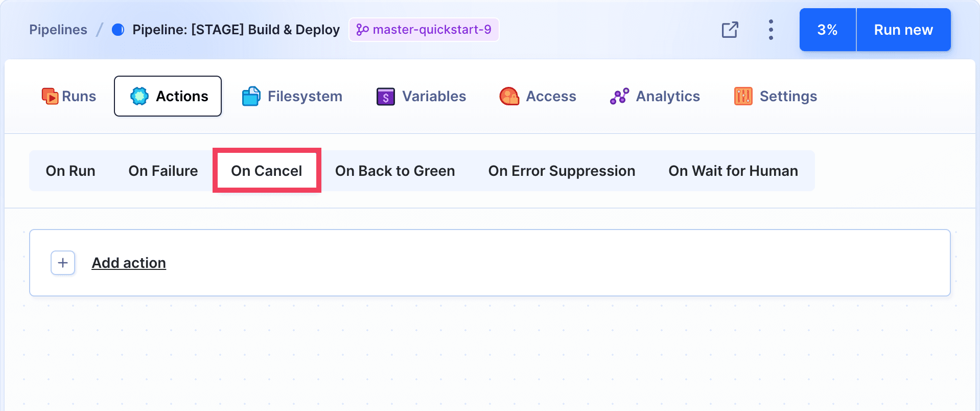Switch to On Wait for Human tab
980x411 pixels.
(733, 171)
